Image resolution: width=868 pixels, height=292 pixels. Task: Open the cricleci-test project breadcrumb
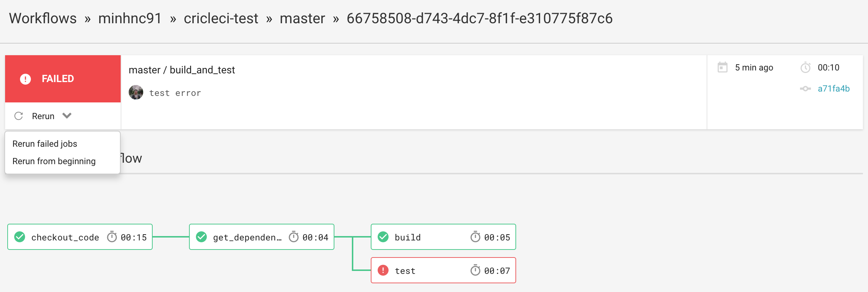point(221,18)
